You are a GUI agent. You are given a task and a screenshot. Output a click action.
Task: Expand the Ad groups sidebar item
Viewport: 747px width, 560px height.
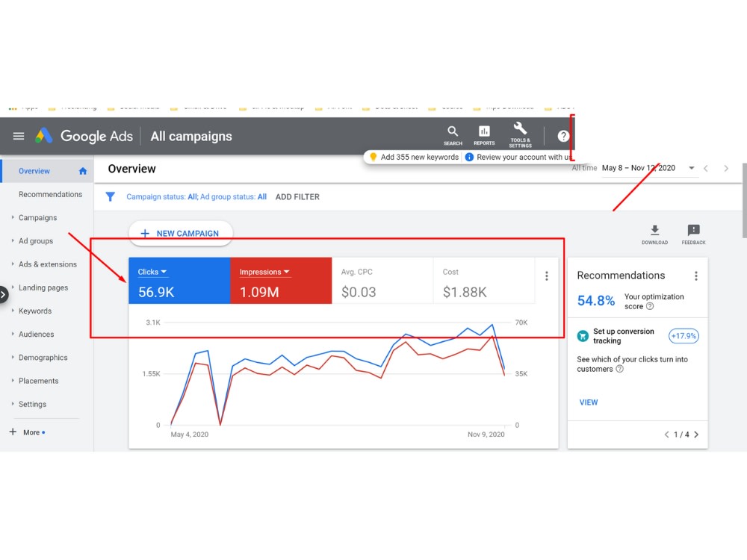13,240
